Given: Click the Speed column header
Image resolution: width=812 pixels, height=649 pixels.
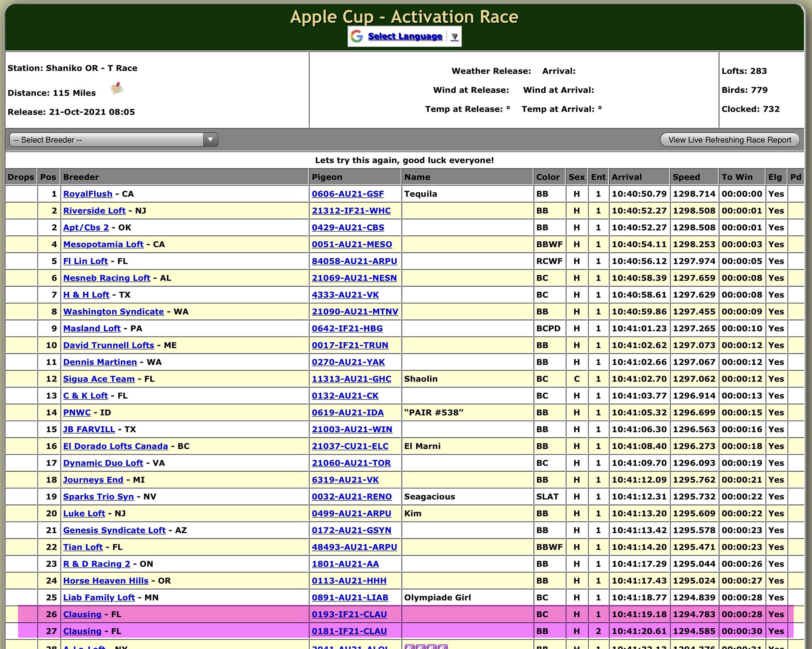Looking at the screenshot, I should [x=686, y=177].
